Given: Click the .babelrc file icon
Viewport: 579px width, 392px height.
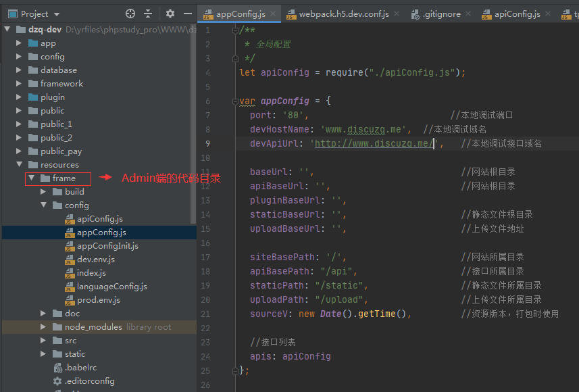Looking at the screenshot, I should point(57,368).
